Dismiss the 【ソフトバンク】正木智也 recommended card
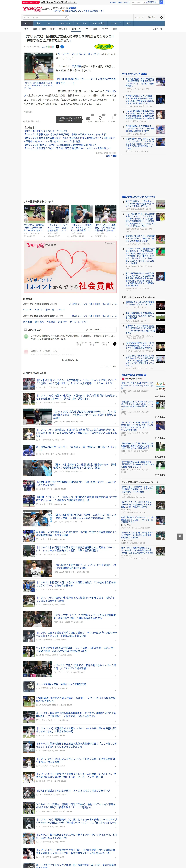 click(115, 236)
